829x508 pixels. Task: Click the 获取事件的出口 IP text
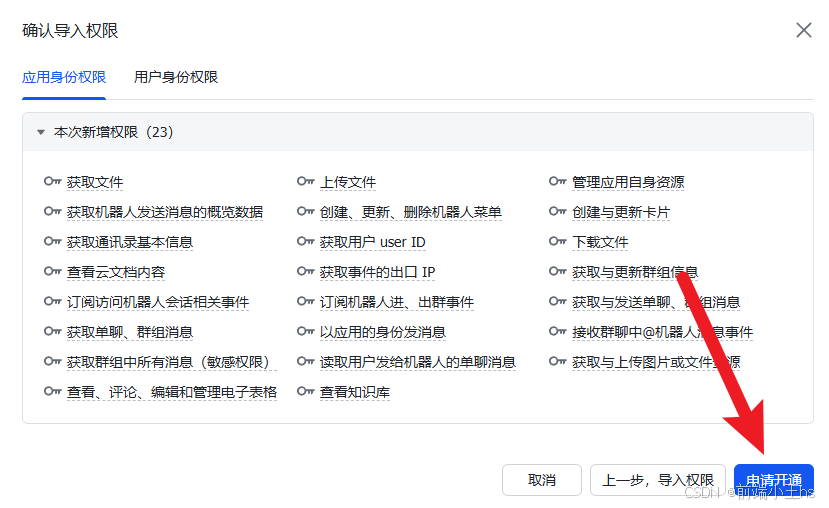(377, 273)
